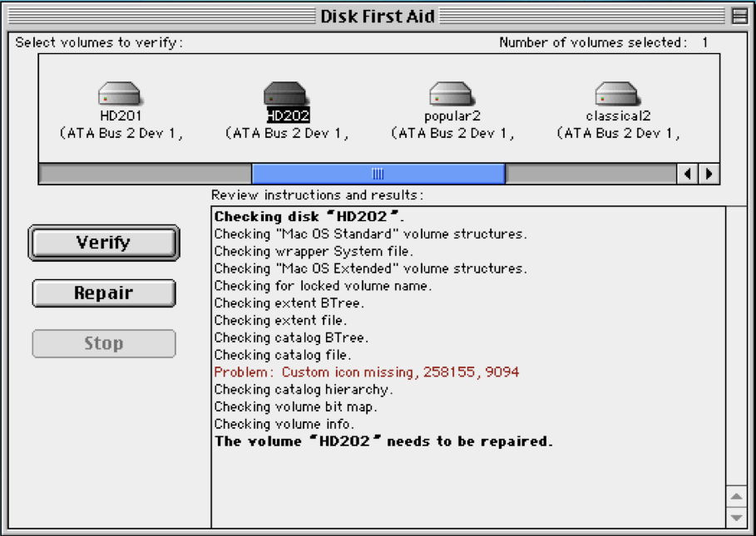Click the volume list right scroll arrow
756x536 pixels.
click(x=709, y=174)
